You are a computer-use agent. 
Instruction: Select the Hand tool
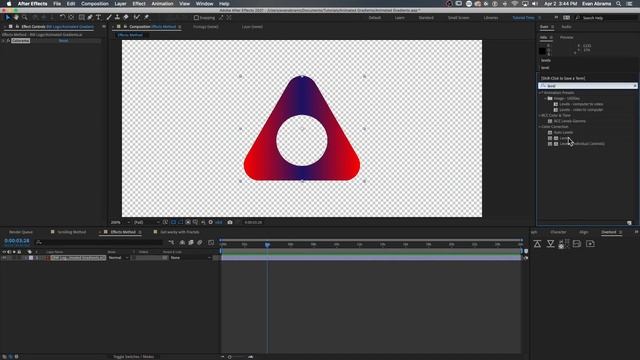(16, 18)
